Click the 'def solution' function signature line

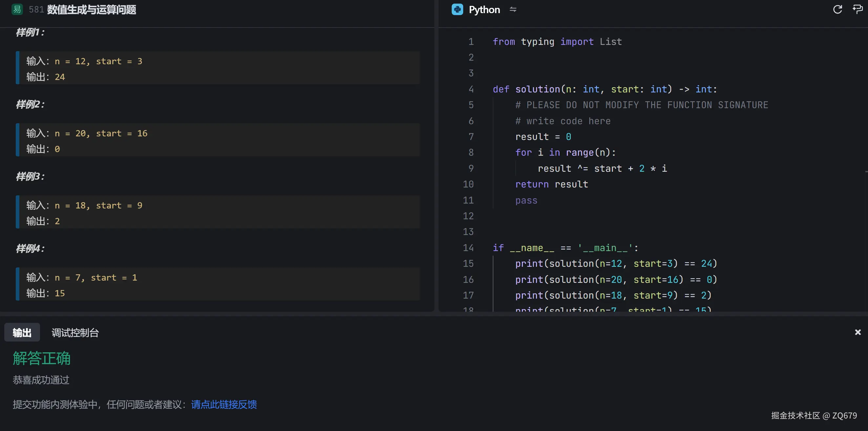[x=605, y=89]
